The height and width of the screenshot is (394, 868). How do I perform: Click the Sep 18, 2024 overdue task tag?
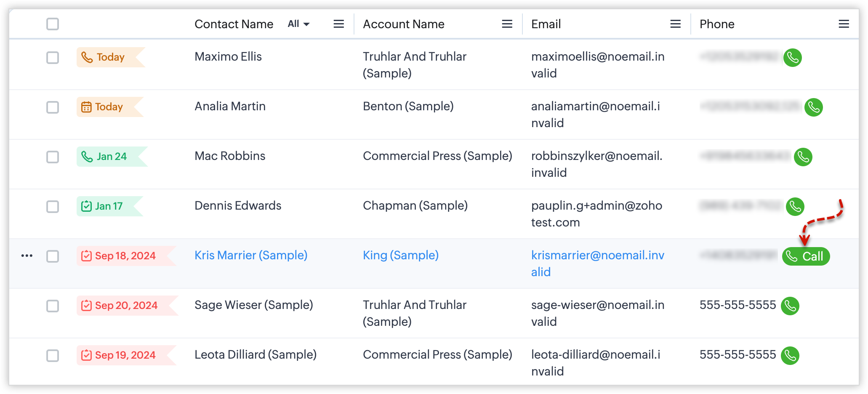120,256
